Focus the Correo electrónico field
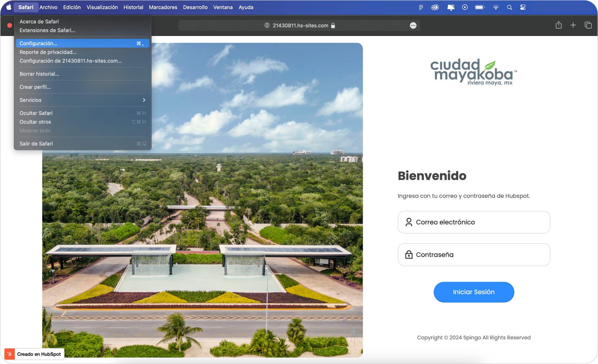 [473, 222]
